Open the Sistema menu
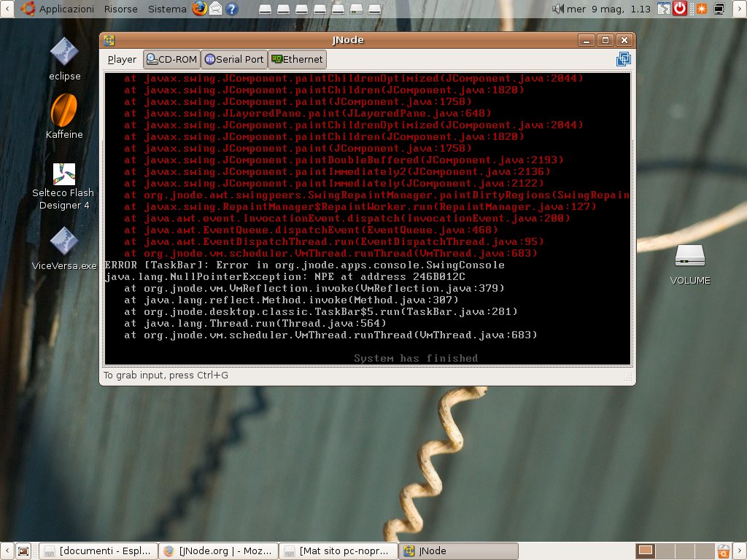Screen dimensions: 747x560 coord(167,9)
